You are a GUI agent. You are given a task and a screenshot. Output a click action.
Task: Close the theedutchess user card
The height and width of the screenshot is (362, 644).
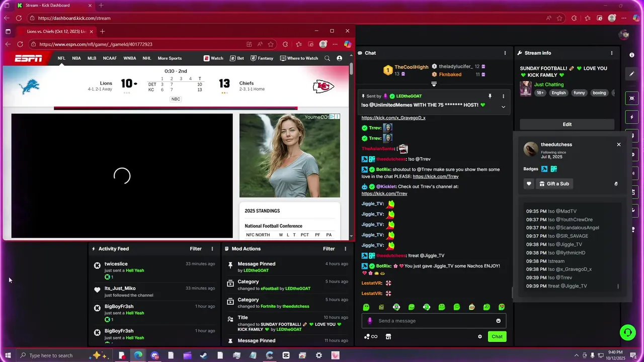pos(619,145)
